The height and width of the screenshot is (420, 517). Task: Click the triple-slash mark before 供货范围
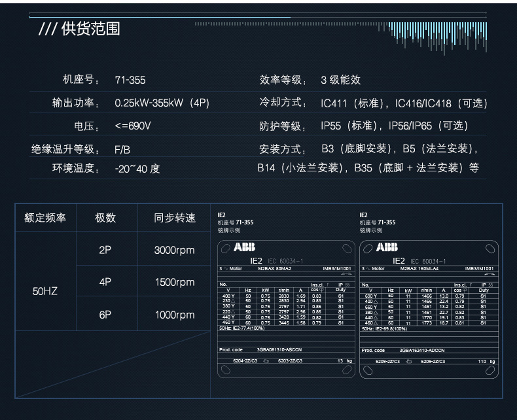[x=47, y=30]
